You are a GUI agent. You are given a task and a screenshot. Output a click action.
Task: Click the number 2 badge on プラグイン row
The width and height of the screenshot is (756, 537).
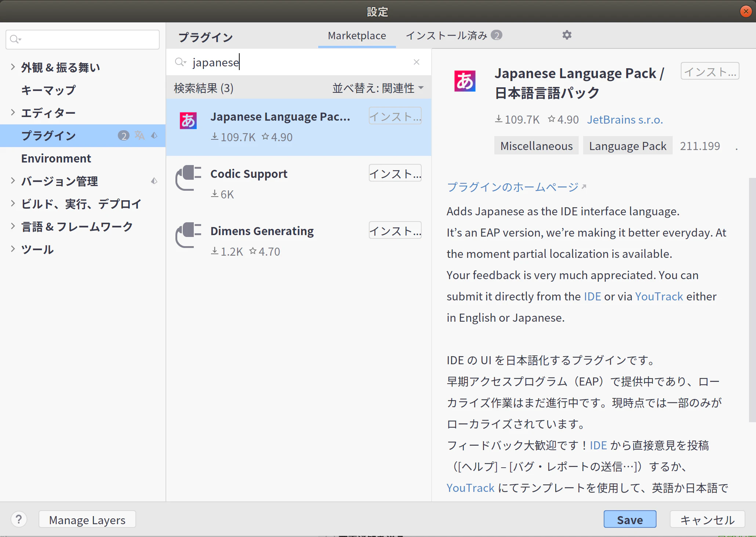[x=124, y=136]
